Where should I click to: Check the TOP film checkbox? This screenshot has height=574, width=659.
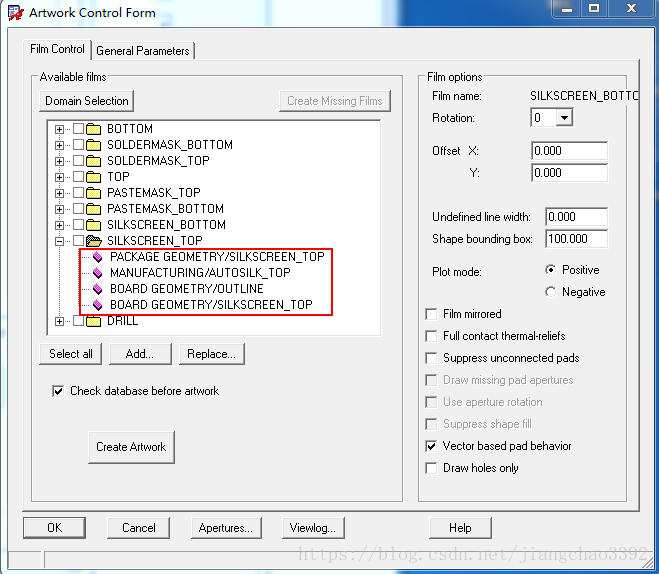(x=78, y=176)
